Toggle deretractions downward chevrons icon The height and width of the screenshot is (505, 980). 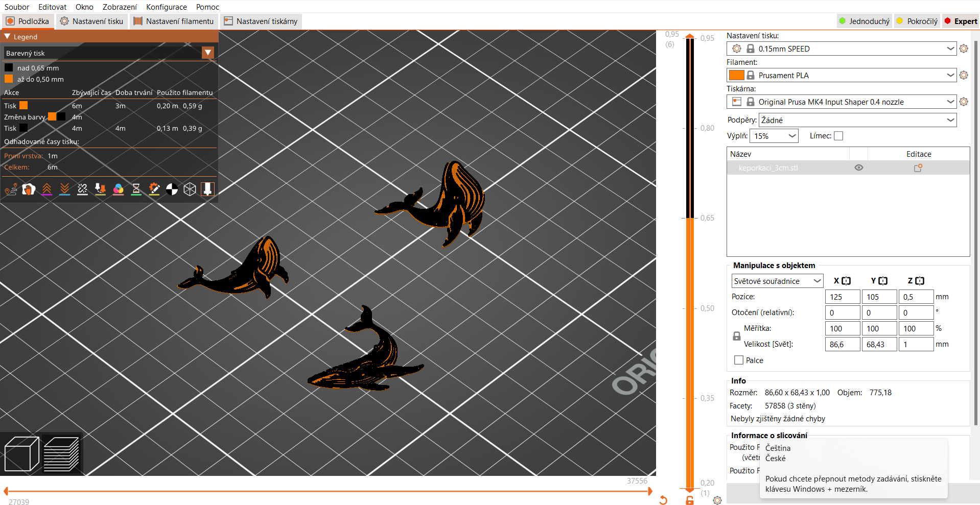64,189
